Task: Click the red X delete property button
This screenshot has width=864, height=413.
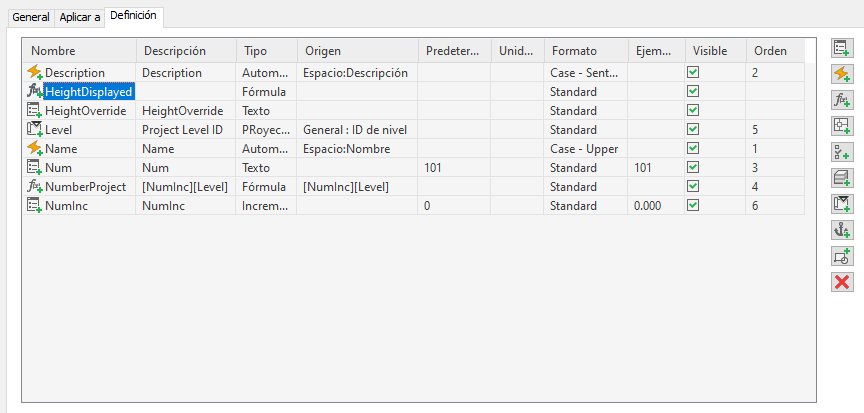Action: [x=842, y=282]
